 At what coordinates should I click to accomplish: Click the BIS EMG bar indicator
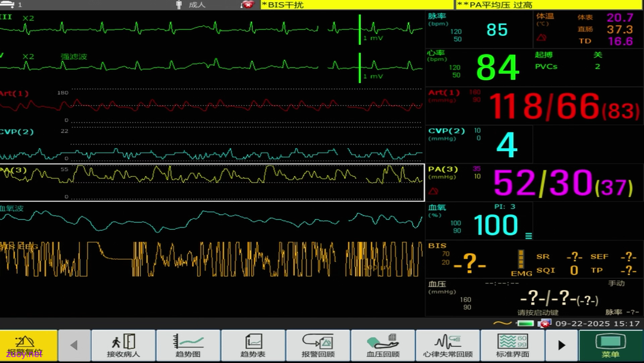(521, 259)
